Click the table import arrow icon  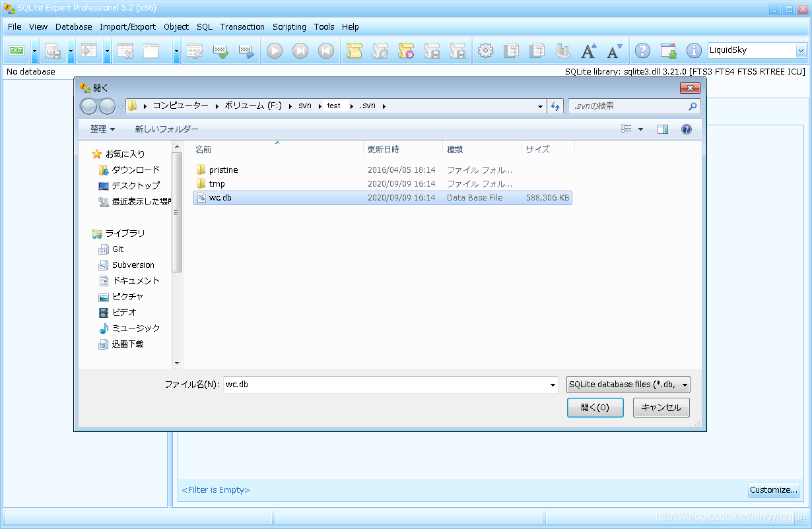point(88,51)
